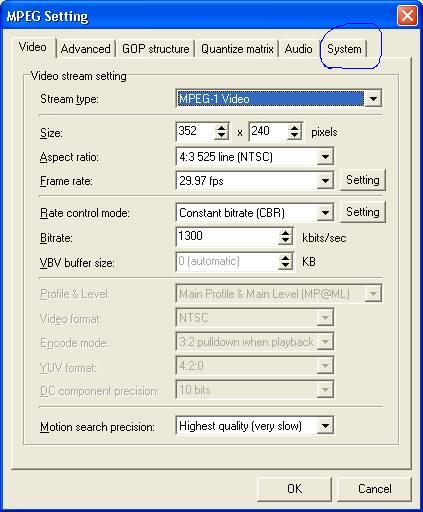
Task: Confirm settings with OK button
Action: [294, 489]
